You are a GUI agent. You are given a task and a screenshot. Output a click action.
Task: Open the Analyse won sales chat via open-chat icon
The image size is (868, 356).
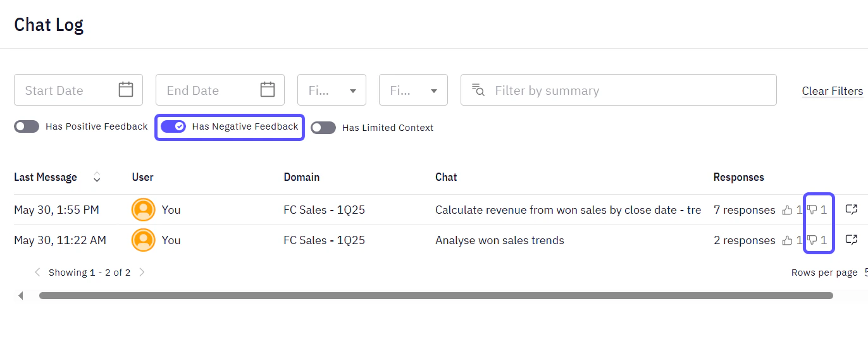click(x=851, y=240)
